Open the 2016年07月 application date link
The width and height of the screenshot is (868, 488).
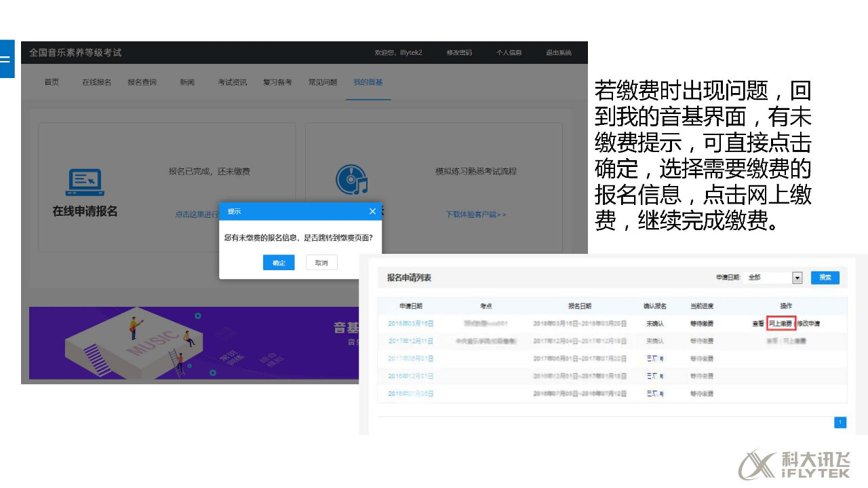pos(411,394)
